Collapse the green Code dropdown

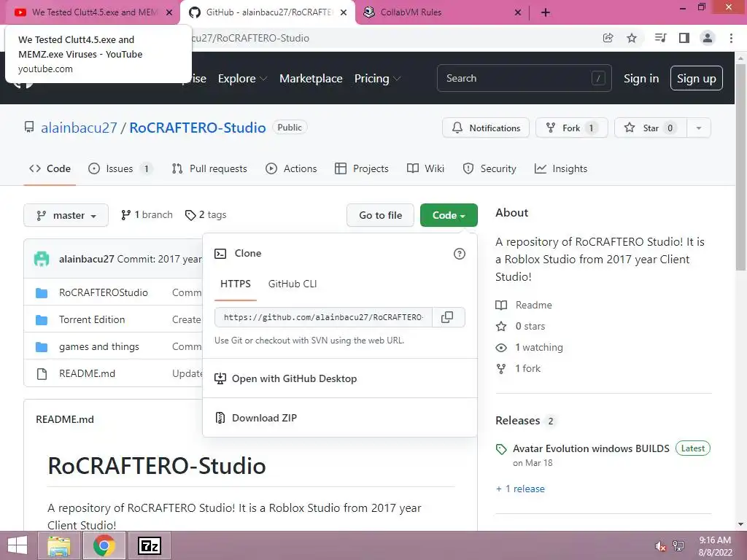(449, 215)
